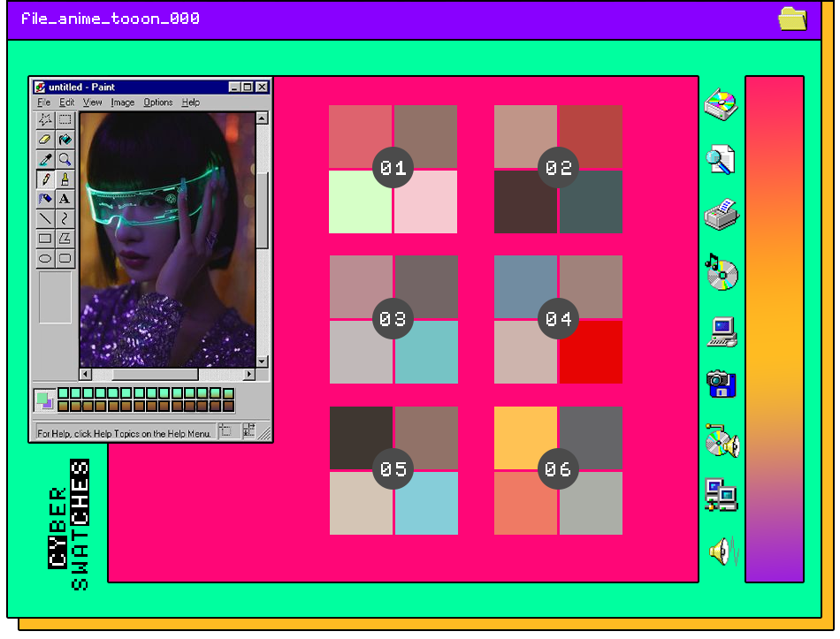Click the 01 palette number badge
Viewport: 840px width, 639px height.
tap(393, 168)
